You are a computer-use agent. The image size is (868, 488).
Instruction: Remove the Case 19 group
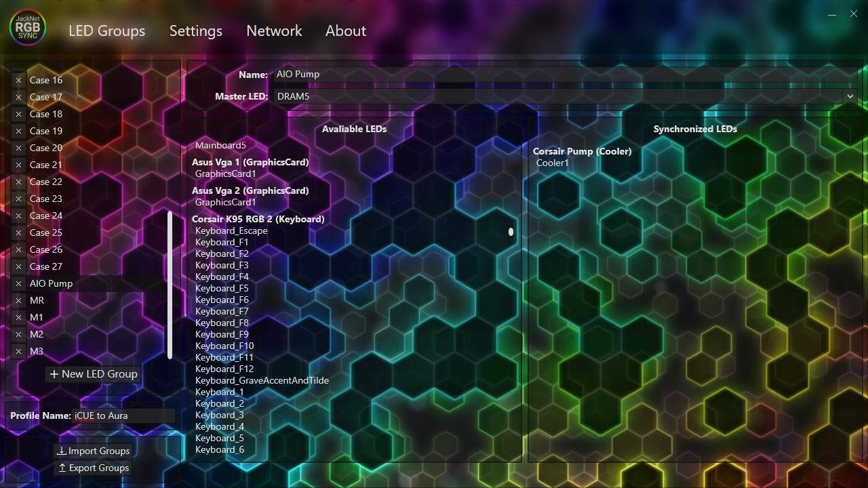(18, 131)
